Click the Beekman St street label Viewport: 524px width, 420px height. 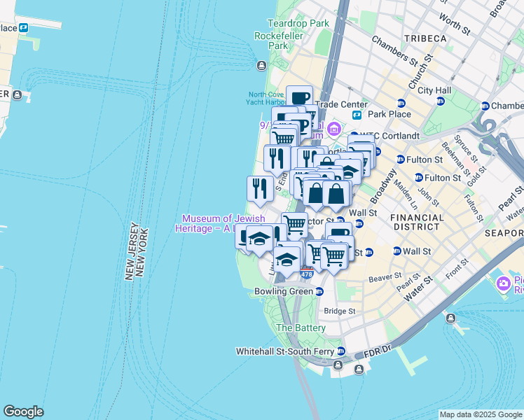[x=455, y=159]
